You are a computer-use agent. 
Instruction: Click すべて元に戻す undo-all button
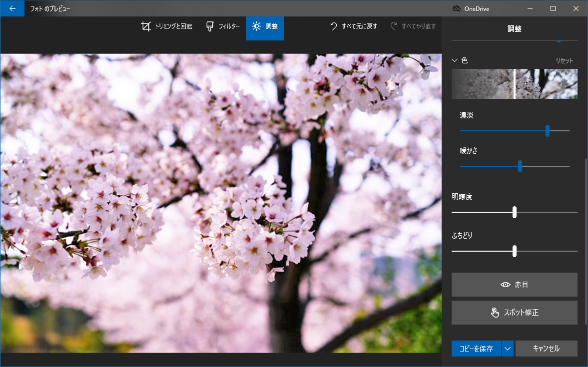pos(354,26)
